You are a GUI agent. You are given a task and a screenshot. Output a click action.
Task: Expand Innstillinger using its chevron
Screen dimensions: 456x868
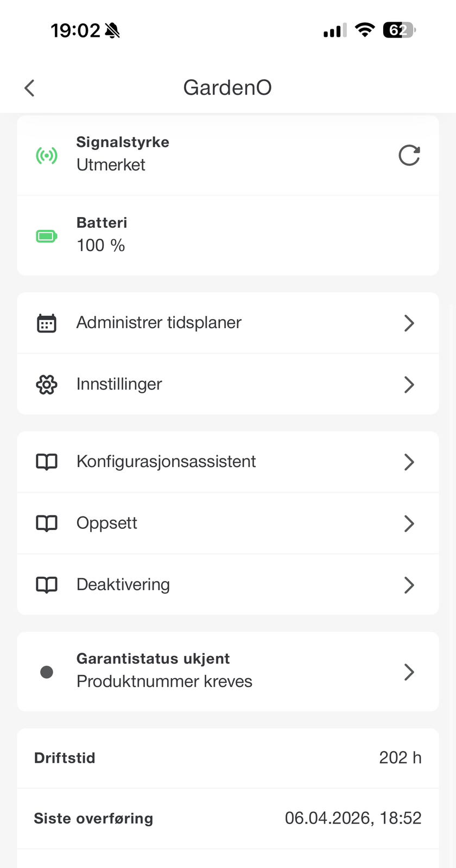click(409, 385)
